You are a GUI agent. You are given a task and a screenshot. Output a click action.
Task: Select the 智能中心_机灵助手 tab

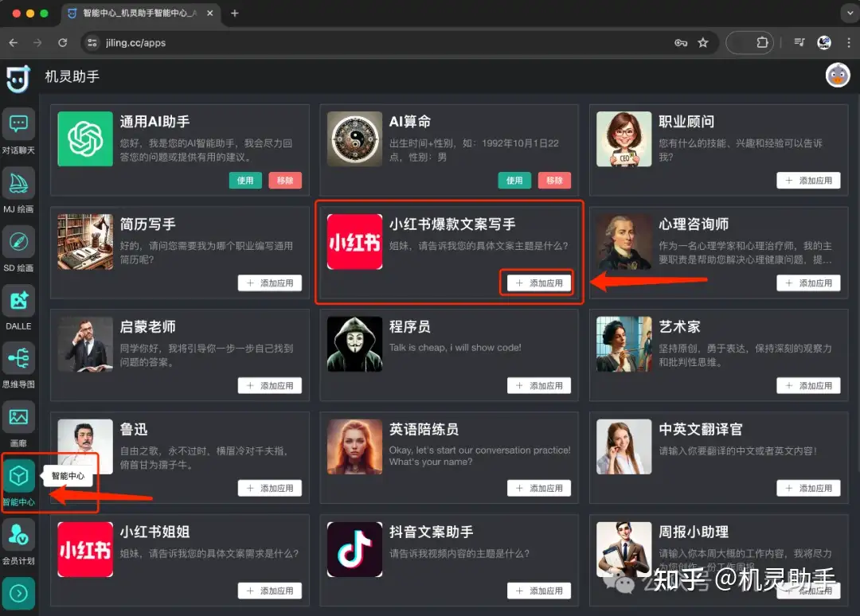pos(140,14)
